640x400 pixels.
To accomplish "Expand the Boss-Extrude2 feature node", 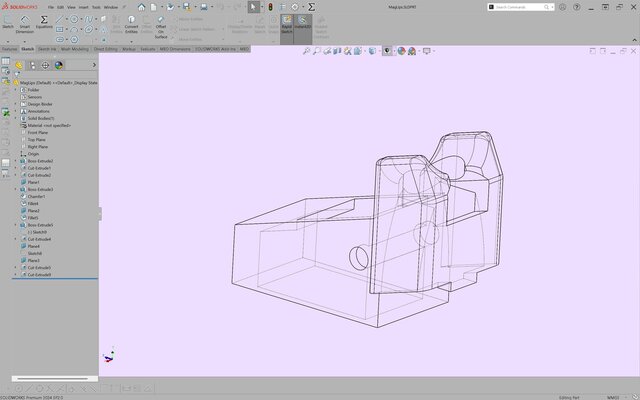I will 16,161.
